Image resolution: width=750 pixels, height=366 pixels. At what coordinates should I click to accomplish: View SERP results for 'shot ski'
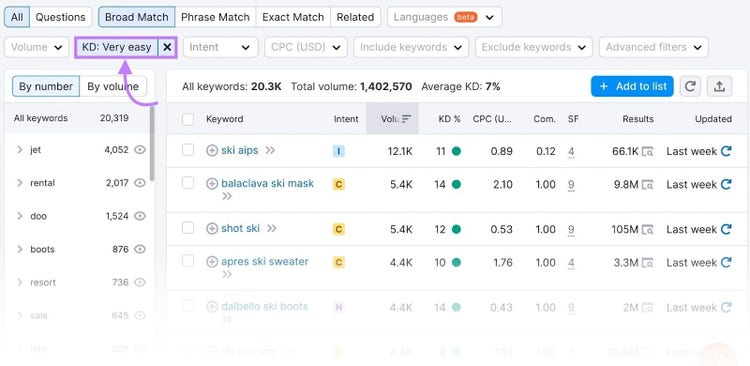coord(648,230)
